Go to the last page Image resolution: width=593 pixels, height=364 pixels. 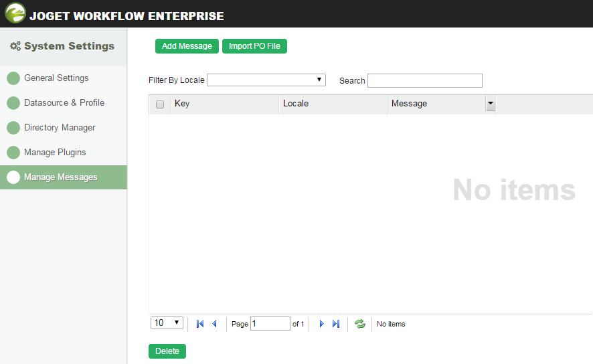336,324
